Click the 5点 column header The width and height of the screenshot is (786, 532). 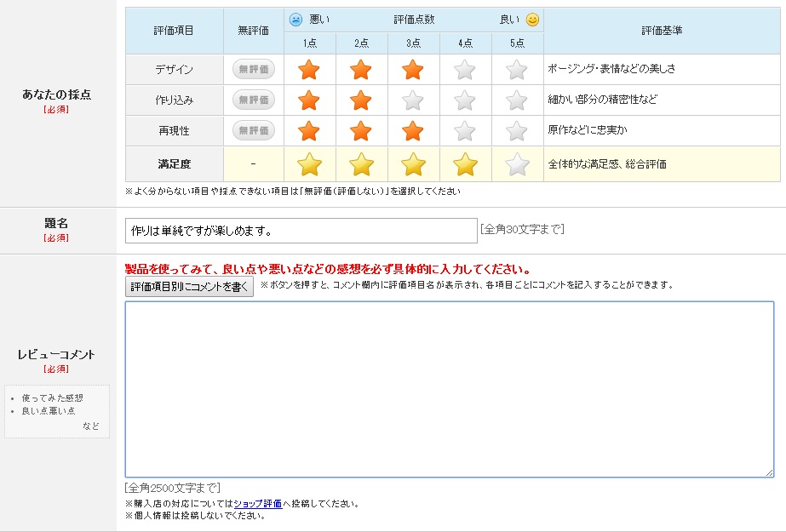click(x=517, y=43)
